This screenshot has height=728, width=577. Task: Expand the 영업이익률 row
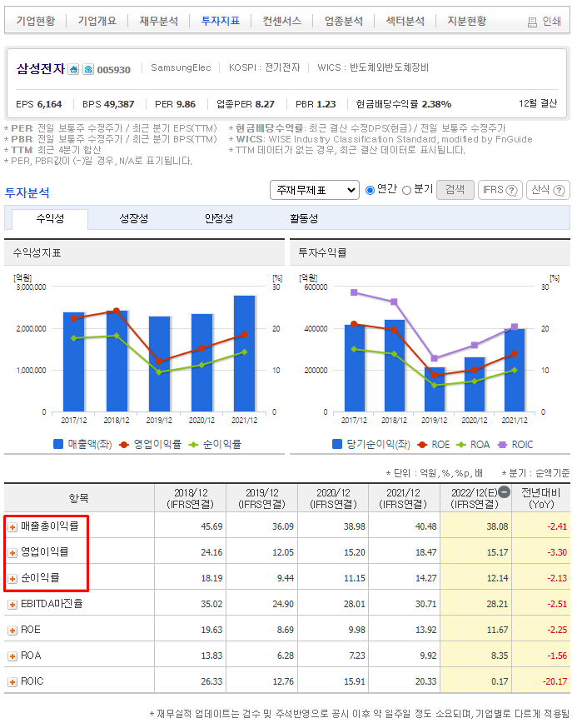coord(12,553)
